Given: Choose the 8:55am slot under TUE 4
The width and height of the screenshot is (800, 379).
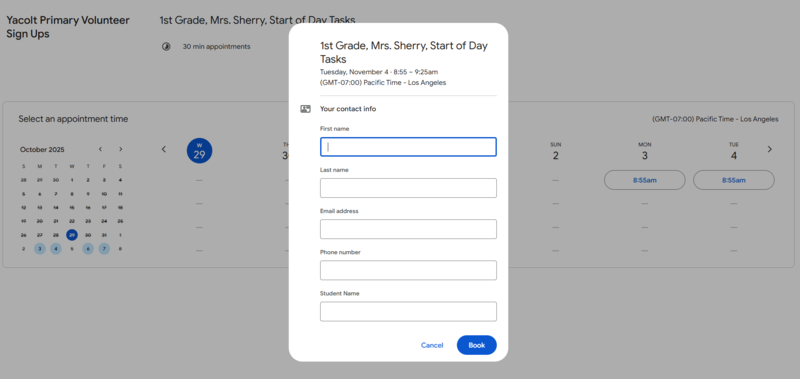Looking at the screenshot, I should pos(734,180).
